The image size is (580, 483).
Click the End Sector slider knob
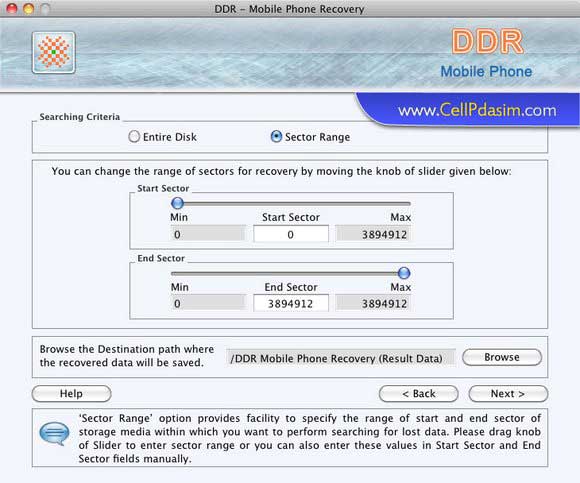(404, 273)
